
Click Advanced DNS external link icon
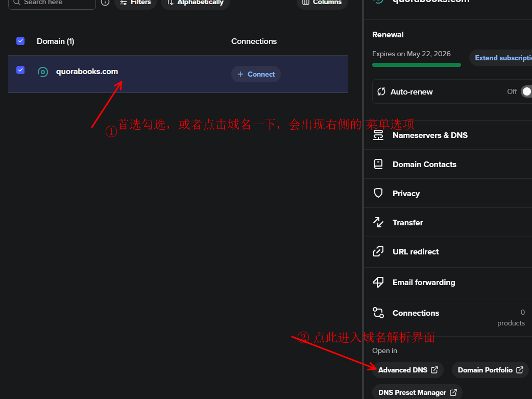coord(434,370)
